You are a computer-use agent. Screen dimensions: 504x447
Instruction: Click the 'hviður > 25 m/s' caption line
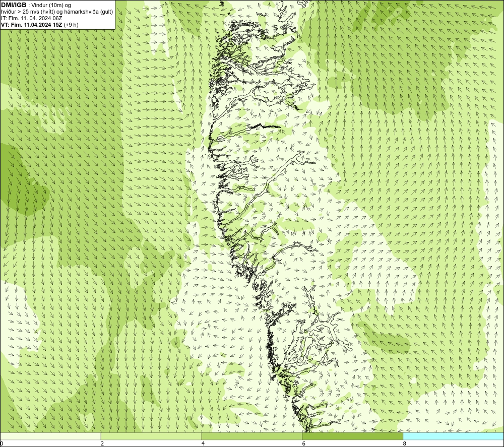pyautogui.click(x=57, y=12)
